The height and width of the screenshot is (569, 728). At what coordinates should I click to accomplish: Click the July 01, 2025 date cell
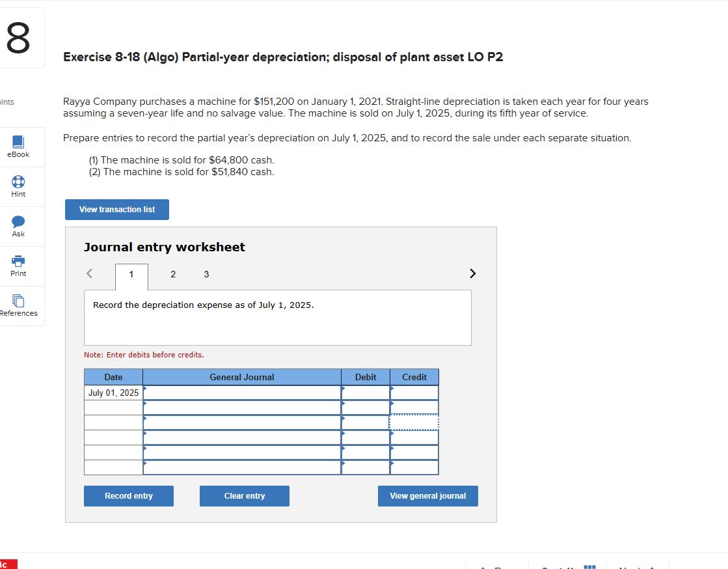113,393
